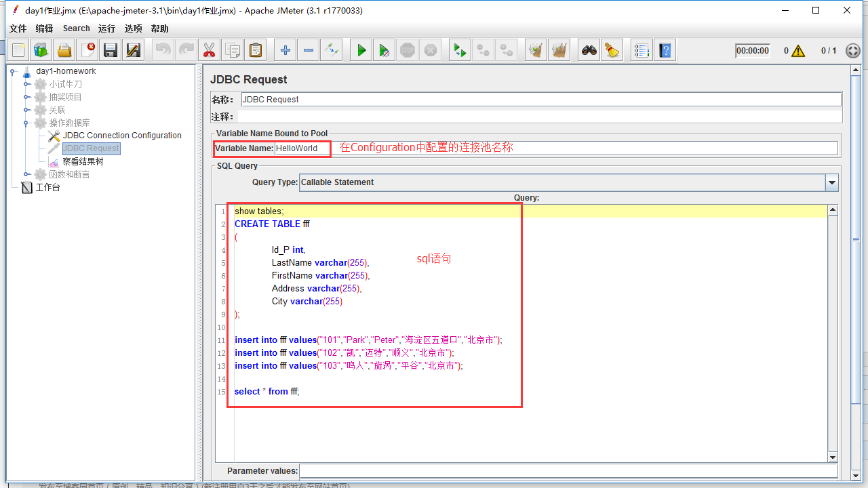The height and width of the screenshot is (488, 868).
Task: Expand the 小试牛刀 tree node
Action: pyautogui.click(x=28, y=84)
